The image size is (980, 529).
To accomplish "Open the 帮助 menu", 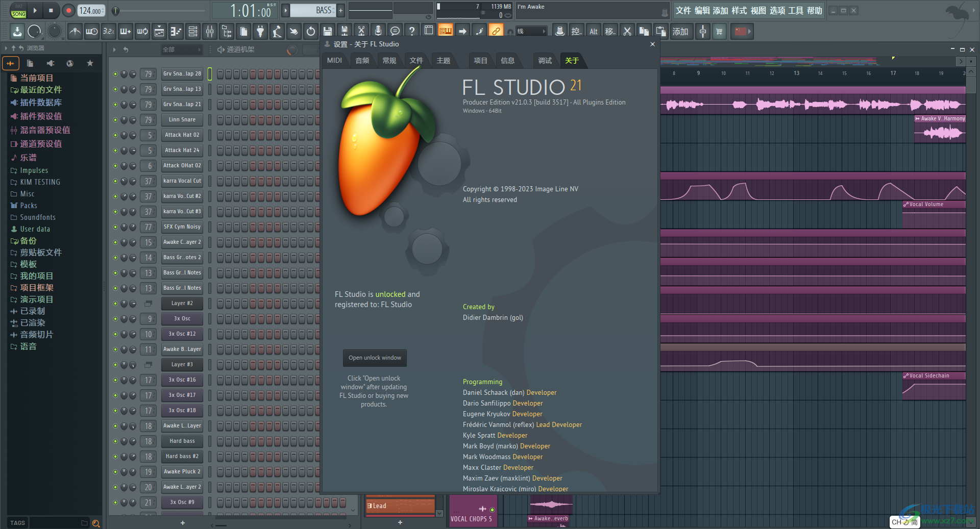I will click(x=815, y=10).
